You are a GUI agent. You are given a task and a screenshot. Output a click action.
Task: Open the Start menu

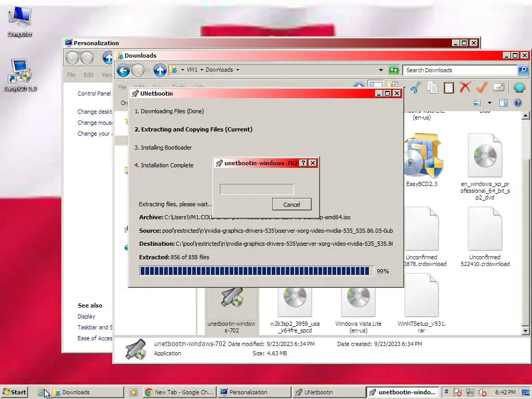click(x=14, y=392)
